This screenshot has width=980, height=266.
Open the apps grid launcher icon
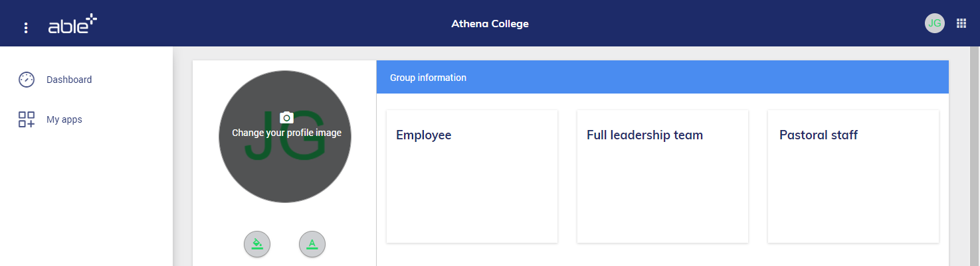961,23
